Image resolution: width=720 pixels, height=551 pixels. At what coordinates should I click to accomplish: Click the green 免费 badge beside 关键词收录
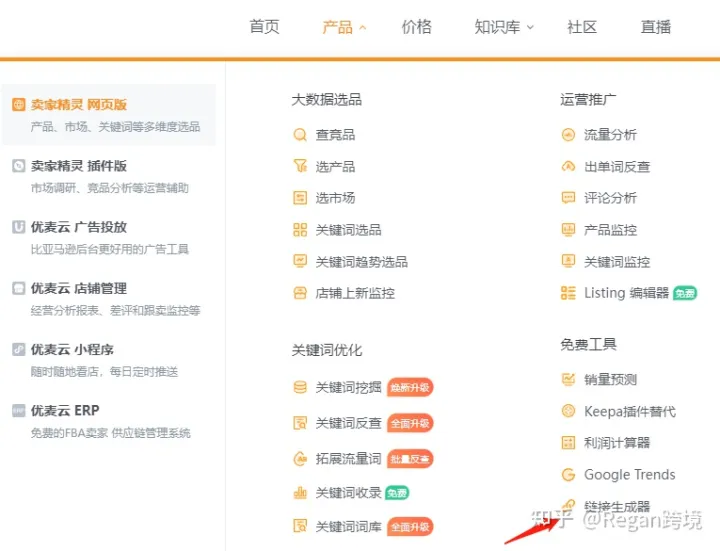click(397, 493)
